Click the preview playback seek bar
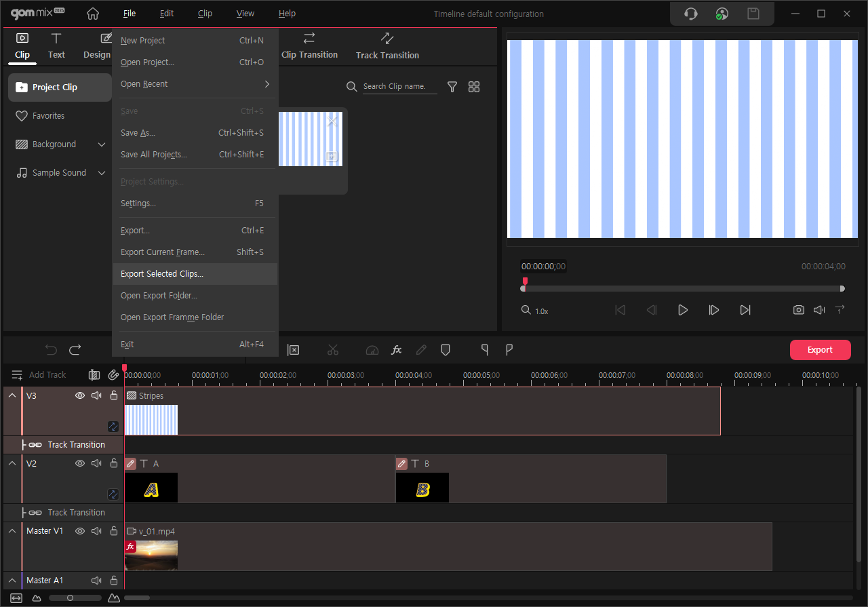 click(683, 289)
